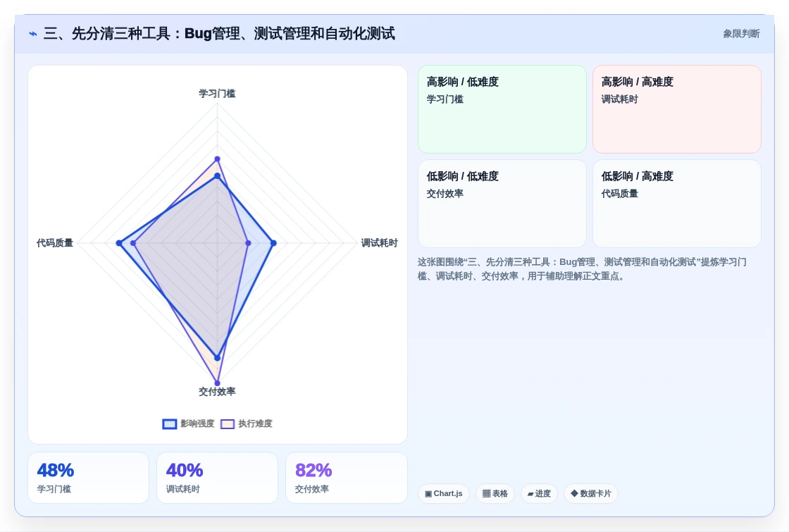789x532 pixels.
Task: Click the 学习门槛 radar axis label
Action: point(217,94)
